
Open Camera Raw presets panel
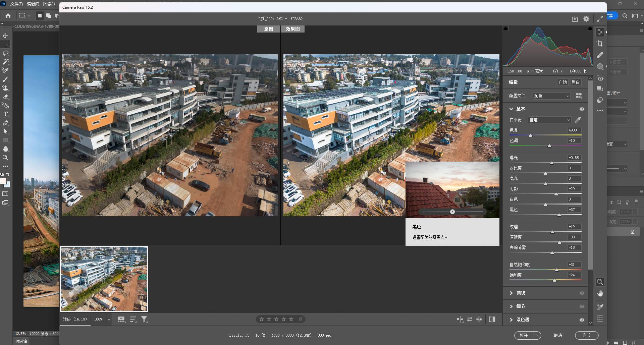tap(600, 100)
